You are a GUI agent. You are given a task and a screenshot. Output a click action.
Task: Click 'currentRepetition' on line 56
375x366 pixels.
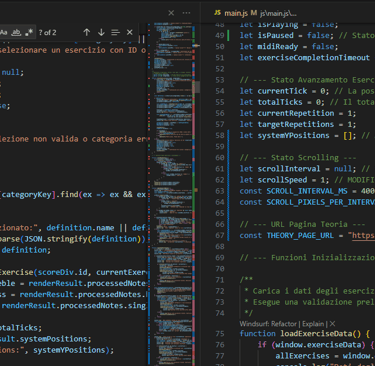(x=296, y=113)
